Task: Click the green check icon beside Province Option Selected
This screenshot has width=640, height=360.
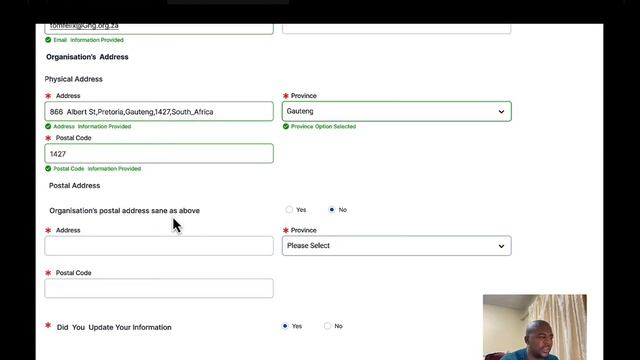Action: point(286,127)
